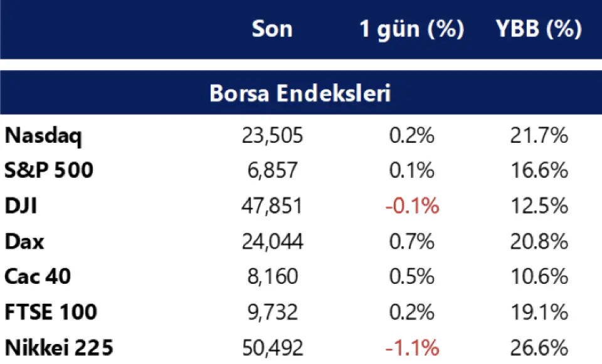Viewport: 602px width, 364px height.
Task: Click the Cac 40 daily change 0.5%
Action: (411, 276)
